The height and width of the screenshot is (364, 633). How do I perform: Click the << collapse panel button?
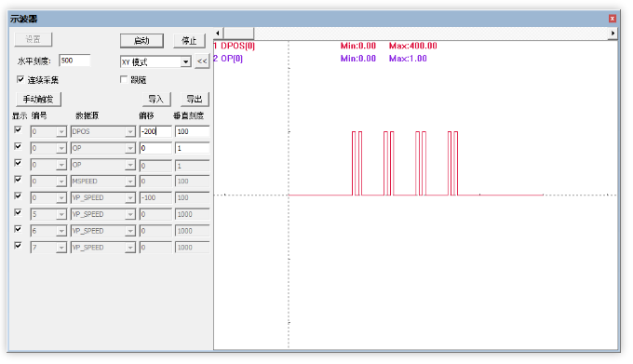(202, 61)
